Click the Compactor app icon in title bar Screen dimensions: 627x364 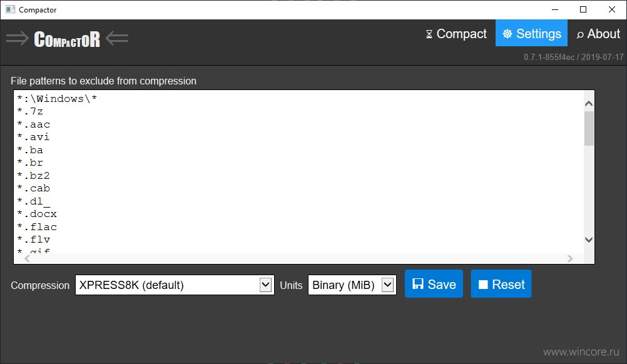point(10,9)
